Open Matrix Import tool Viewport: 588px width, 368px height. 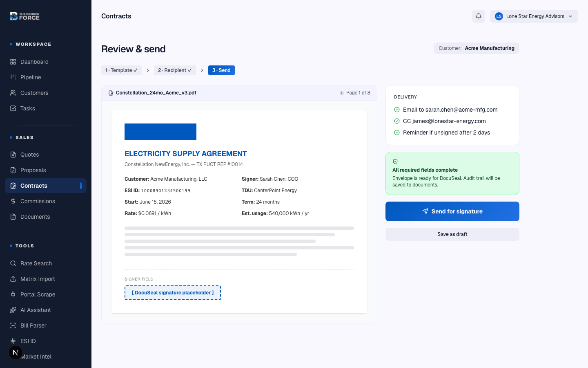46,279
